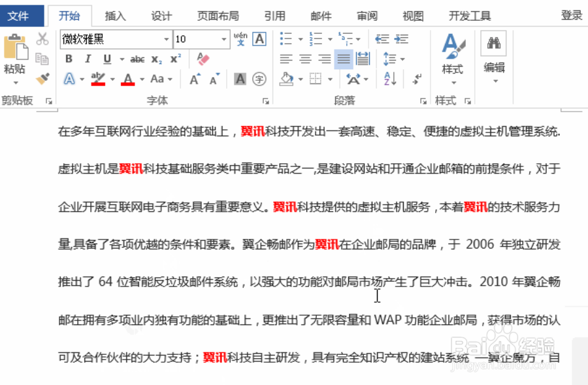
Task: Switch to the 引用 tab
Action: tap(275, 16)
